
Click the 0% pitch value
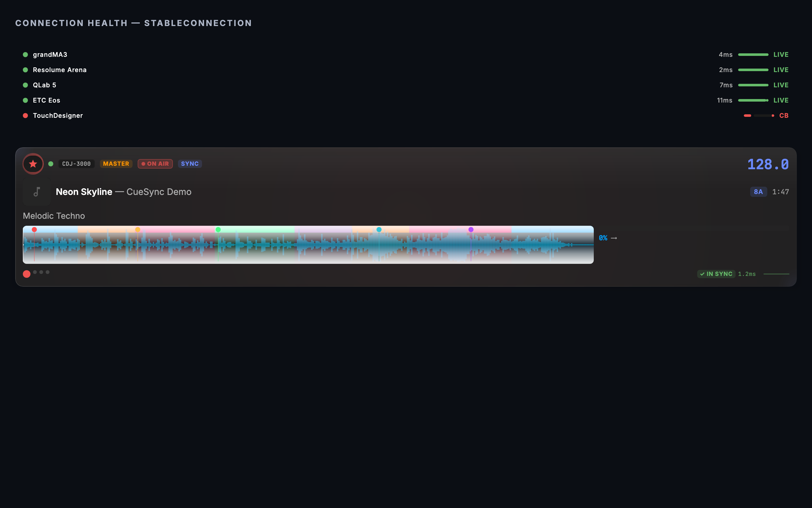603,238
